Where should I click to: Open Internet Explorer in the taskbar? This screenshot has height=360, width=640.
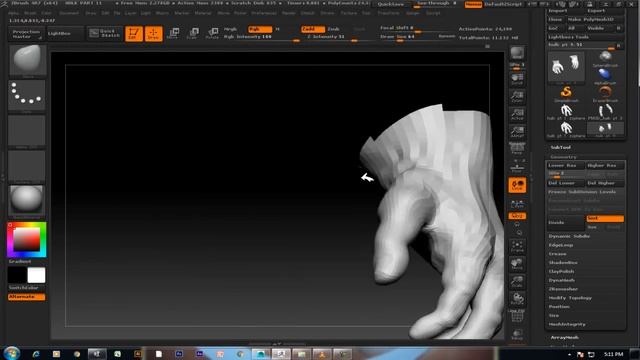tap(36, 354)
